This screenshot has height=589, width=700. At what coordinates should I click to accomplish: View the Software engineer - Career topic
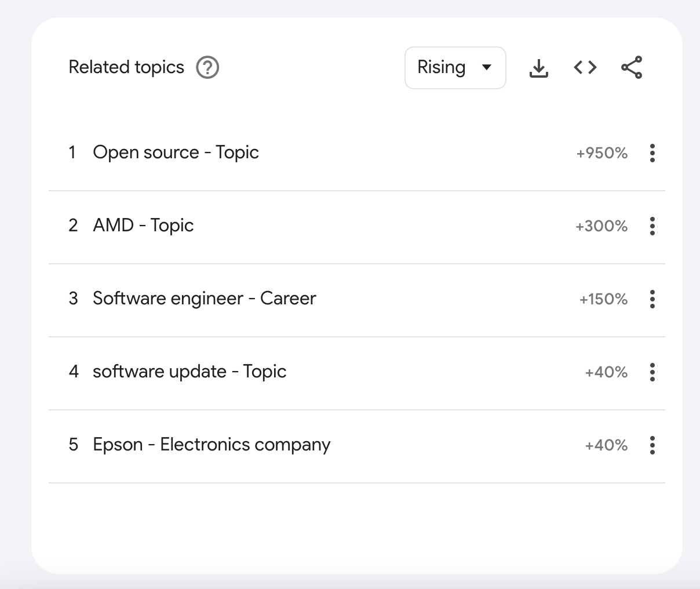(204, 299)
